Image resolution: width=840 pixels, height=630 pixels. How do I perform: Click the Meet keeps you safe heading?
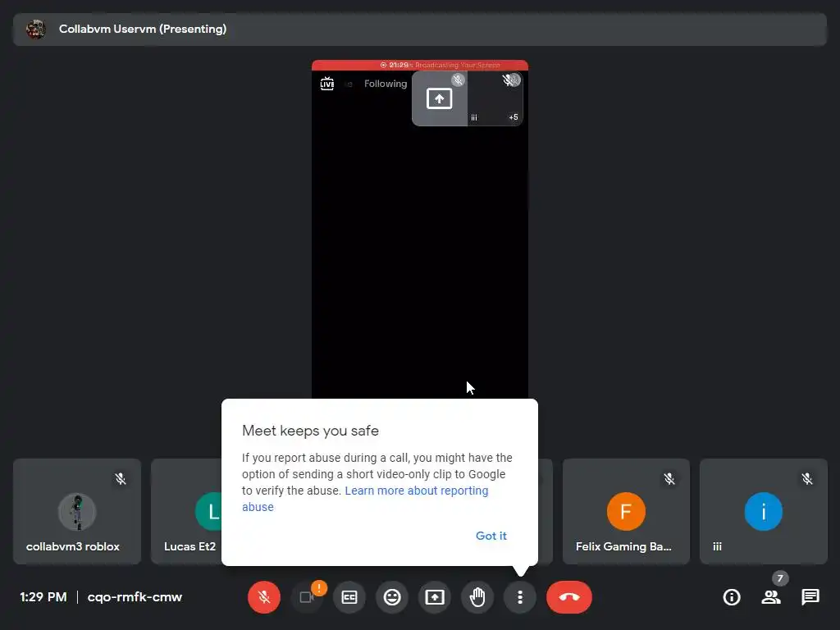click(x=310, y=431)
